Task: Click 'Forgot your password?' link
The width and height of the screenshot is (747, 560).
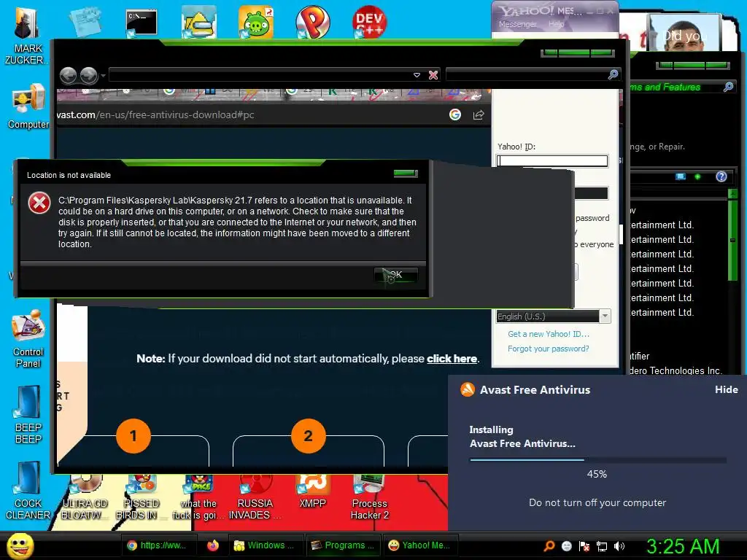Action: click(548, 349)
